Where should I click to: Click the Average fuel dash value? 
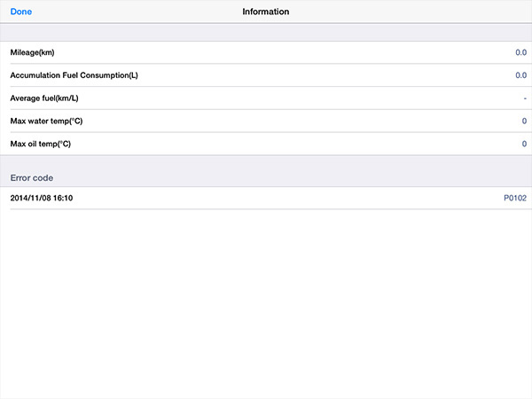click(x=525, y=98)
